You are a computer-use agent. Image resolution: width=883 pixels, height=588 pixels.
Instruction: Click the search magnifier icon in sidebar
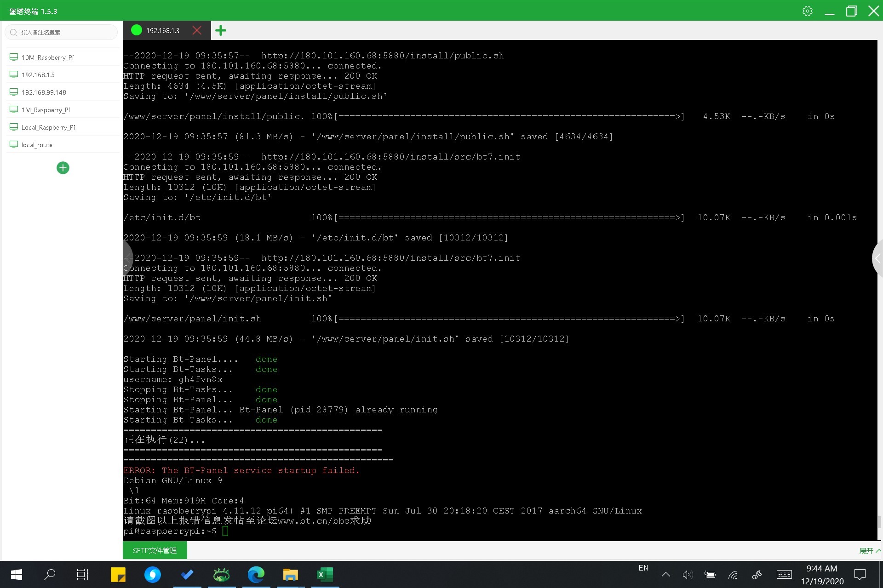click(13, 32)
